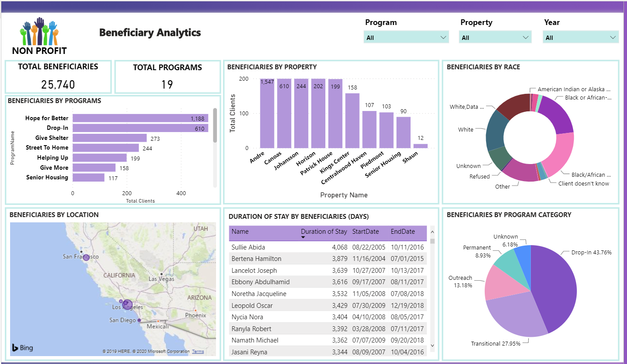627x364 pixels.
Task: Click the StartDate column header
Action: (x=365, y=232)
